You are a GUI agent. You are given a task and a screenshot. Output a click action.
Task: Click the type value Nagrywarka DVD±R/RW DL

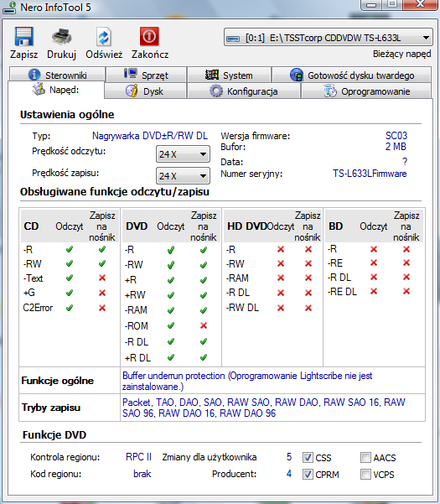tap(150, 136)
